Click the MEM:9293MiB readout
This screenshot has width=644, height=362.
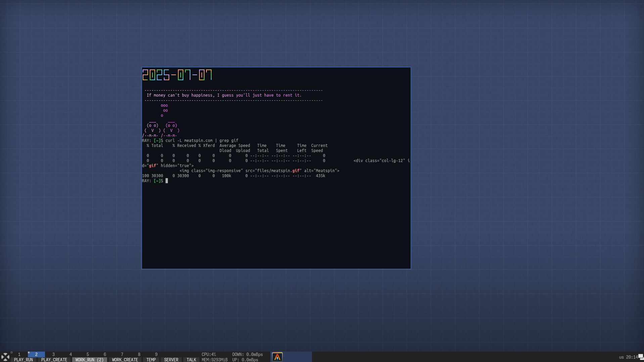(215, 360)
